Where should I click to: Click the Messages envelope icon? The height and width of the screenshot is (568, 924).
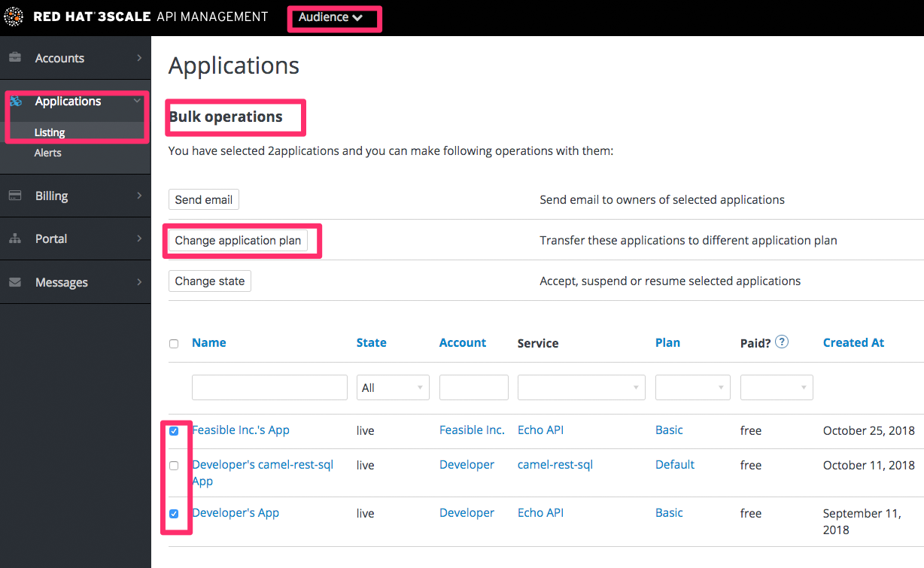(14, 282)
